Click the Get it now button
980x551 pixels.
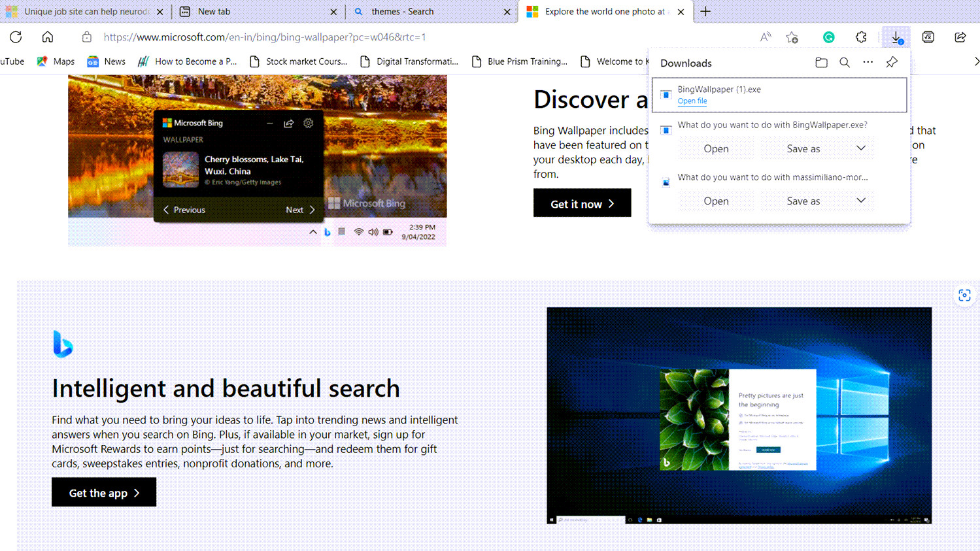[582, 203]
